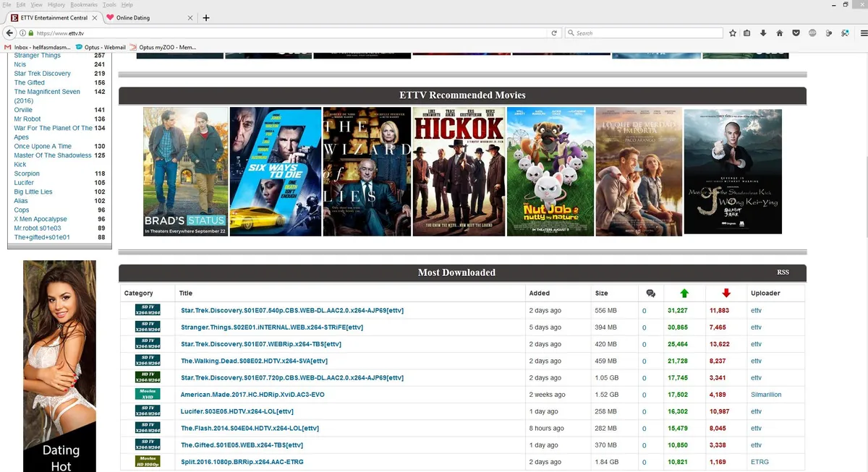The height and width of the screenshot is (472, 868).
Task: Click Star Trek Discovery sidebar search
Action: (43, 74)
